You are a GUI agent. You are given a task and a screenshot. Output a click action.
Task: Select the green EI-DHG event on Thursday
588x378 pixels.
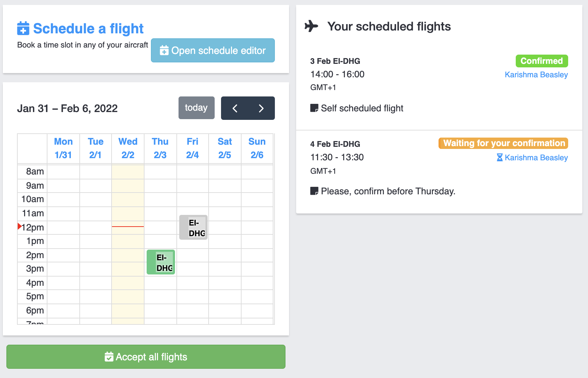pyautogui.click(x=161, y=262)
